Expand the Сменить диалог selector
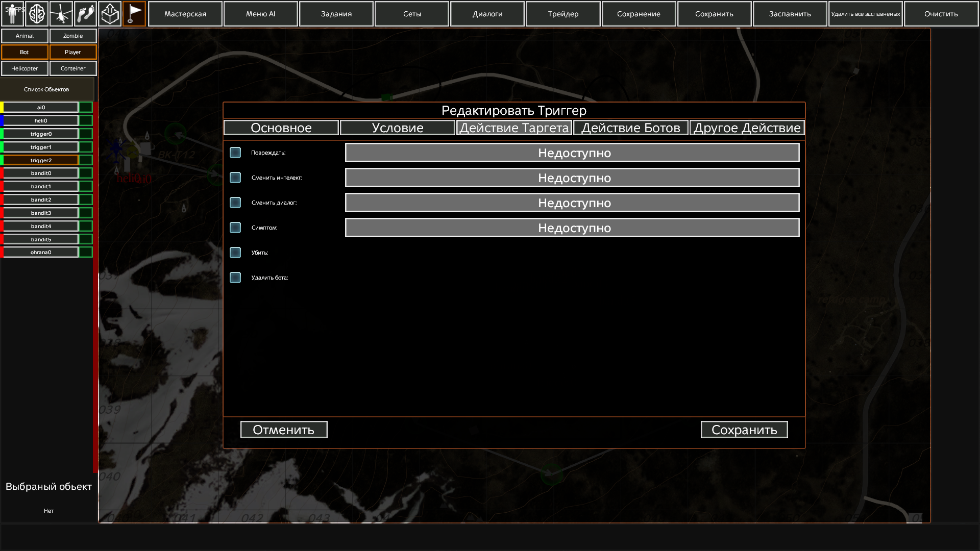 click(572, 203)
